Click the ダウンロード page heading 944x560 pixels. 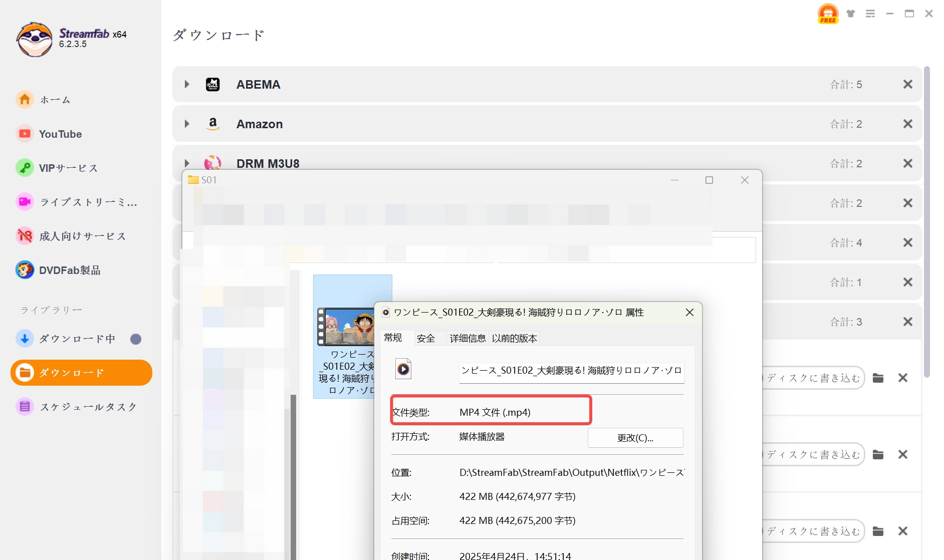pyautogui.click(x=218, y=35)
